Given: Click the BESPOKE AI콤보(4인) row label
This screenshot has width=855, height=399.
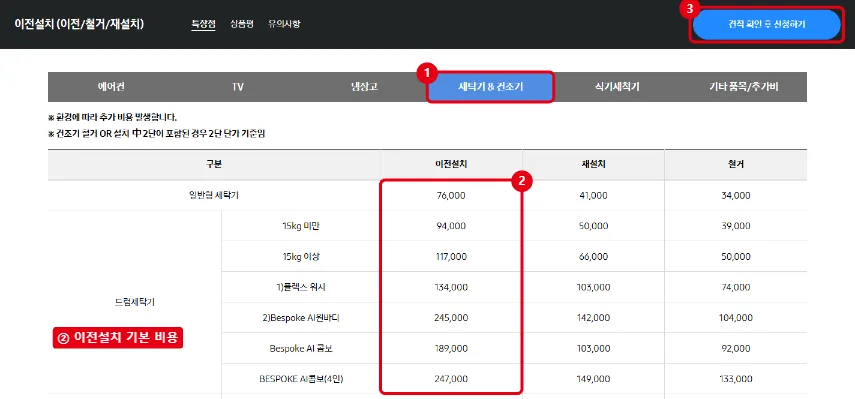Looking at the screenshot, I should [301, 379].
